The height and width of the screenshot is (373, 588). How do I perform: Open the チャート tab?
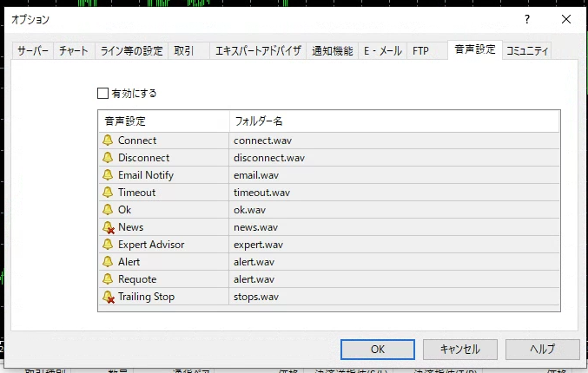point(74,51)
